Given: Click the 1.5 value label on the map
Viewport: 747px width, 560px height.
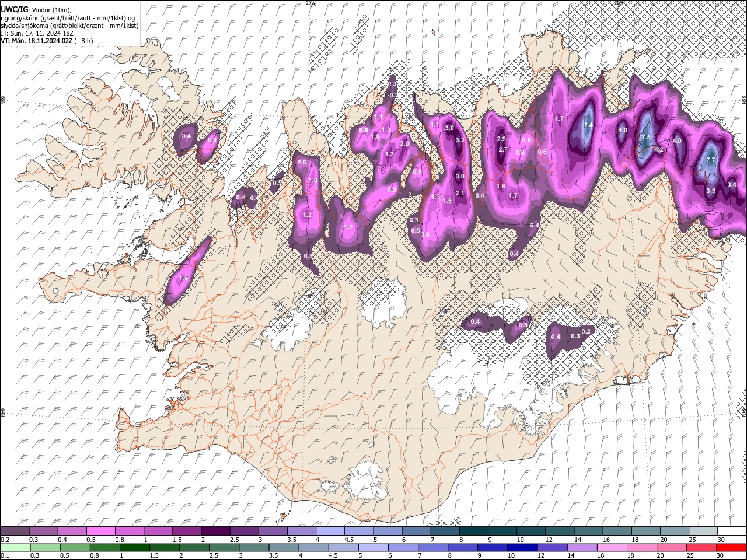Looking at the screenshot, I should click(x=448, y=201).
